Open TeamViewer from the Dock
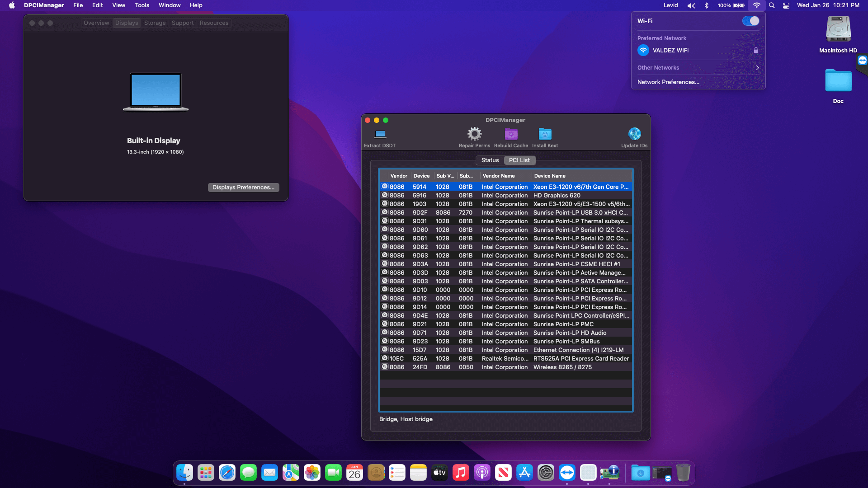Image resolution: width=868 pixels, height=488 pixels. (567, 473)
